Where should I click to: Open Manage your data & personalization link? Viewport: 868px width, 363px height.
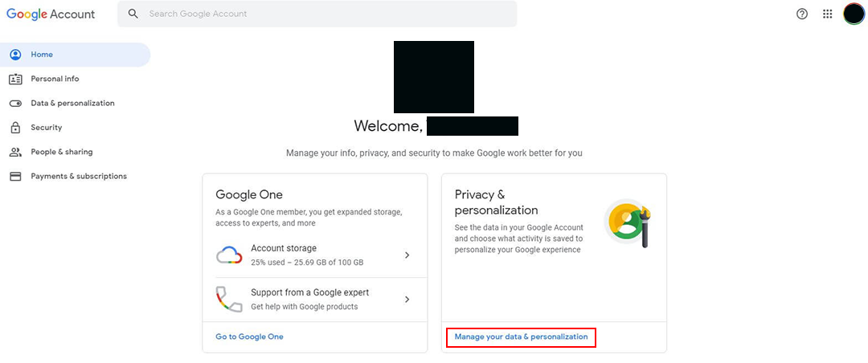click(521, 336)
